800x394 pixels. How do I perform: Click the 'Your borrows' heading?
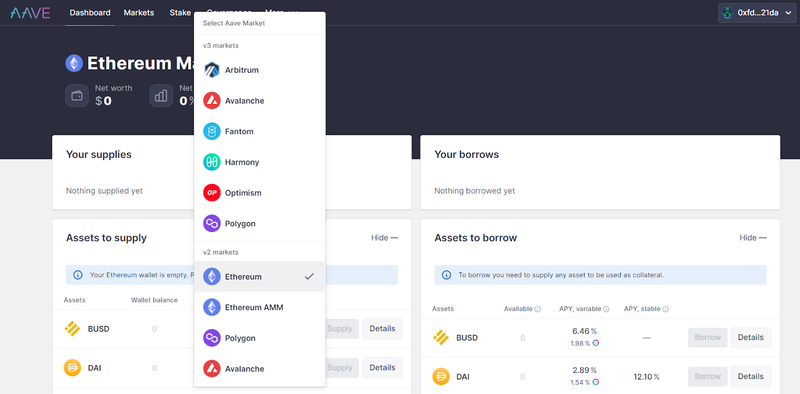coord(466,155)
